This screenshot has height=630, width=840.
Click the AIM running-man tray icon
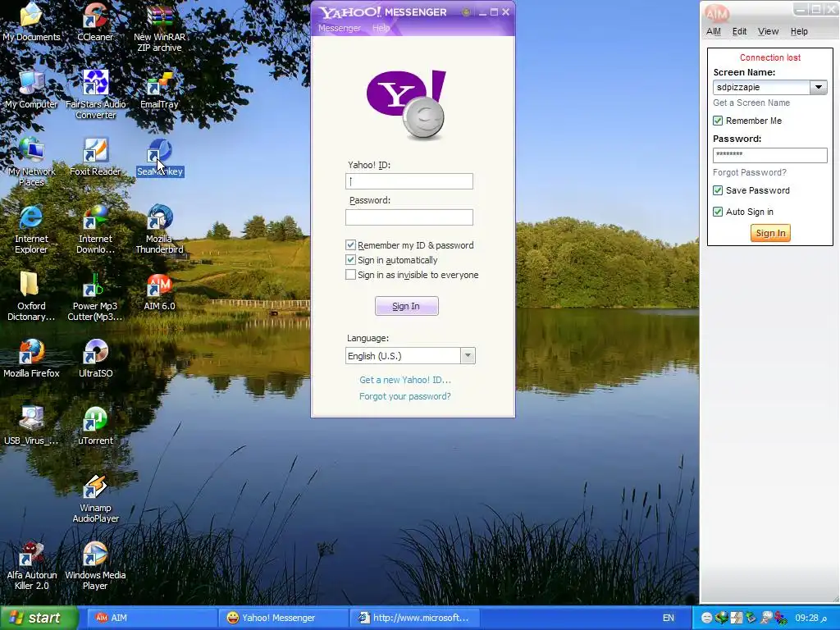pyautogui.click(x=766, y=618)
